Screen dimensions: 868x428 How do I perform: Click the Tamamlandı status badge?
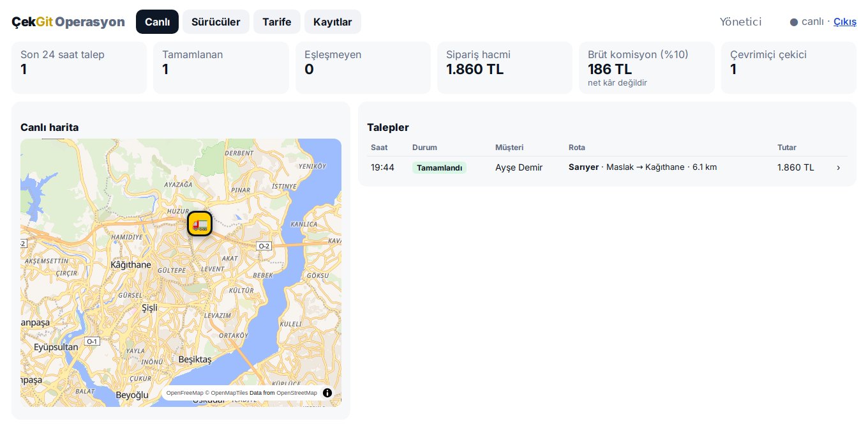[x=439, y=167]
